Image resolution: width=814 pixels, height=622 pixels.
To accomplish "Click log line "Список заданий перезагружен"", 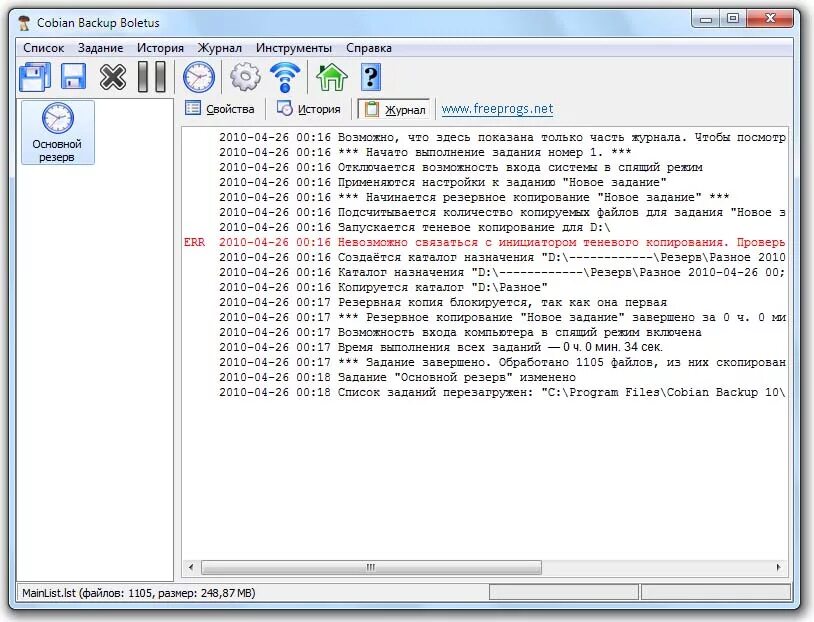I will (x=502, y=392).
